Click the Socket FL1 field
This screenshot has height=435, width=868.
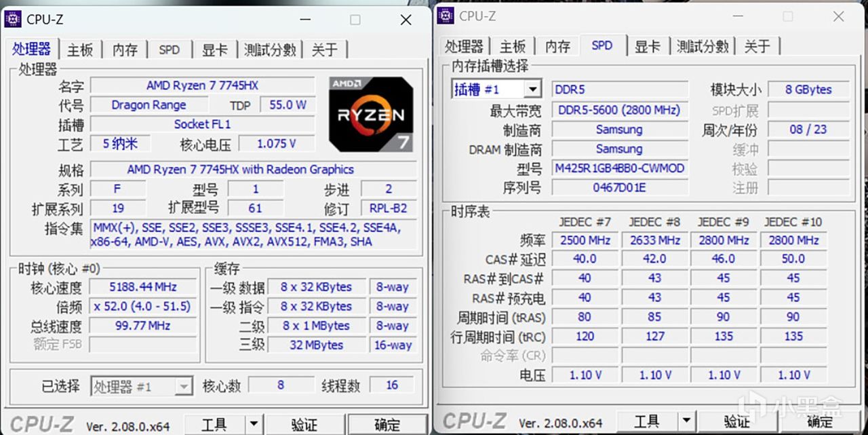click(202, 124)
